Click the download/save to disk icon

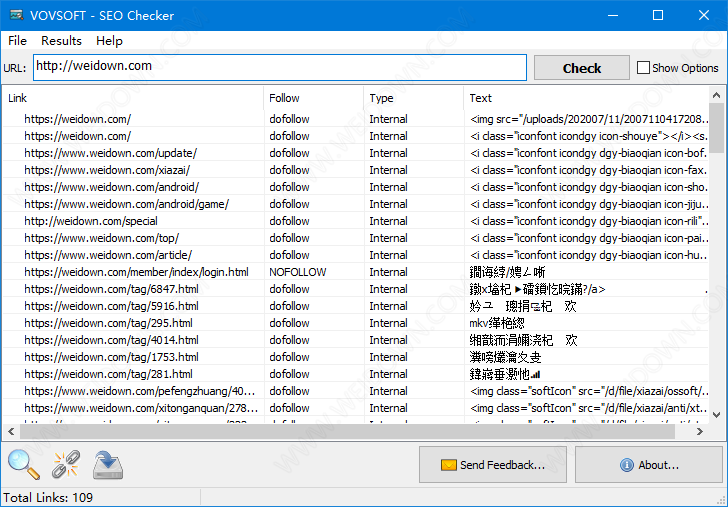pyautogui.click(x=108, y=465)
